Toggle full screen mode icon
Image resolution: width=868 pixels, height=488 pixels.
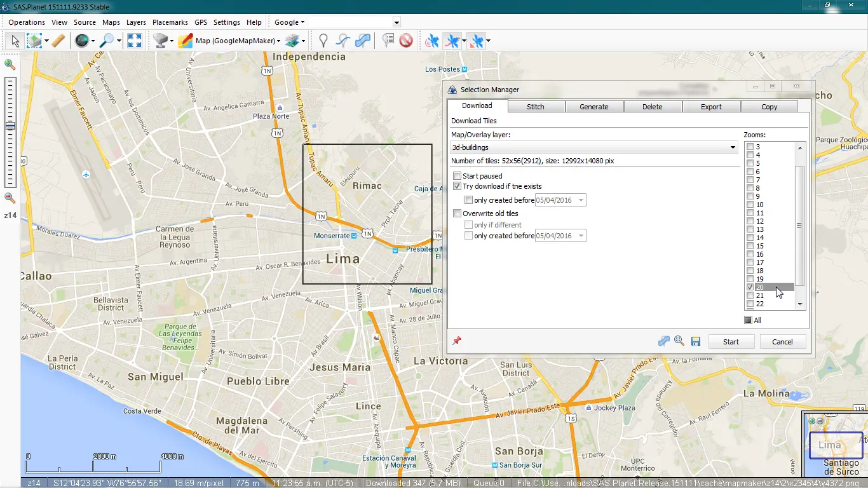[x=135, y=41]
